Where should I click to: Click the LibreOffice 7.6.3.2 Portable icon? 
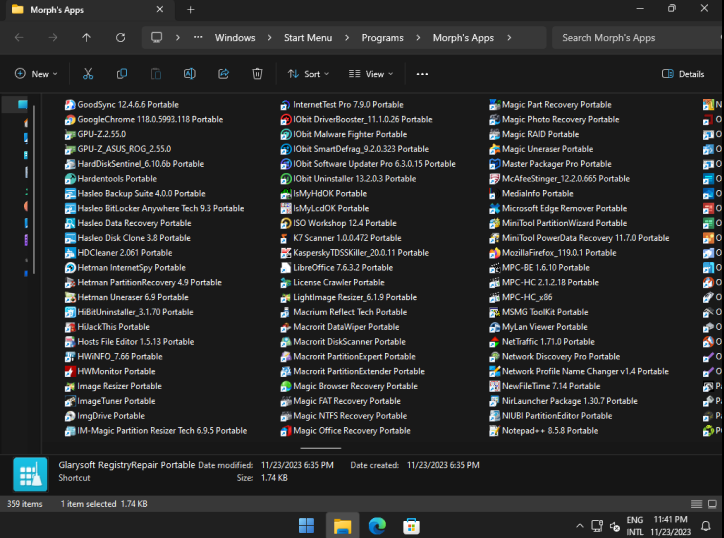click(285, 268)
